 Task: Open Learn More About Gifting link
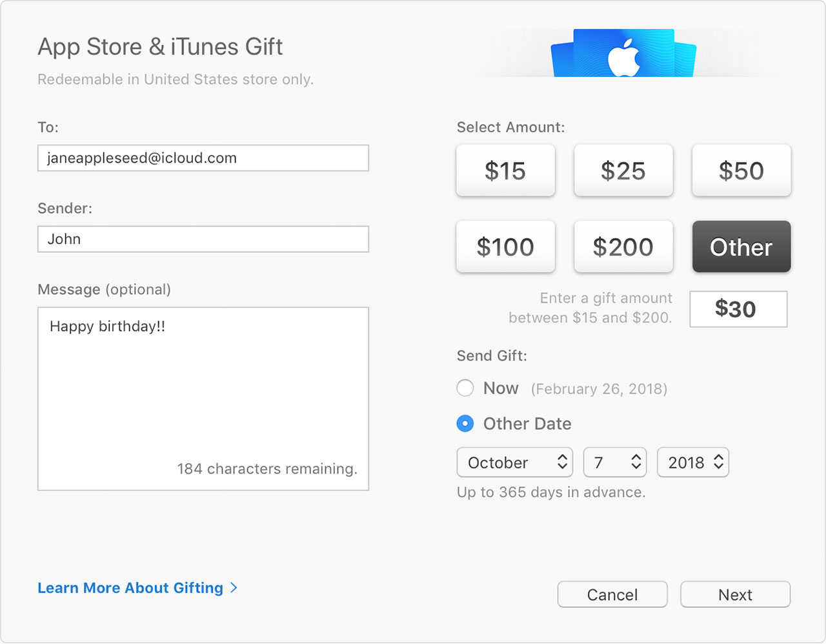130,588
